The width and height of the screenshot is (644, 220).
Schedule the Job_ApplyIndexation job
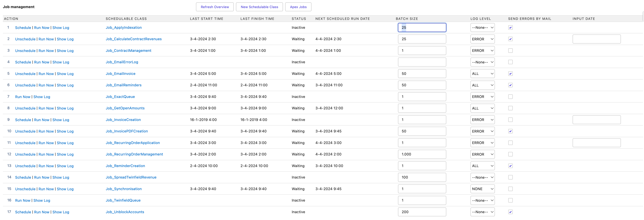pos(23,28)
